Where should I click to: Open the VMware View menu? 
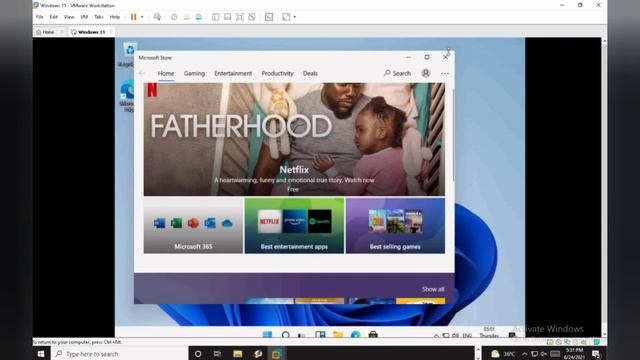tap(69, 17)
